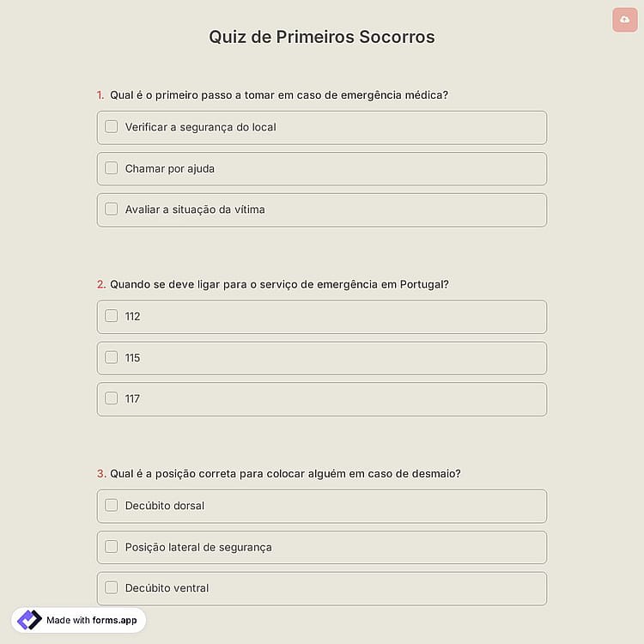The height and width of the screenshot is (644, 644).
Task: Choose the '112' answer row
Action: (x=322, y=316)
